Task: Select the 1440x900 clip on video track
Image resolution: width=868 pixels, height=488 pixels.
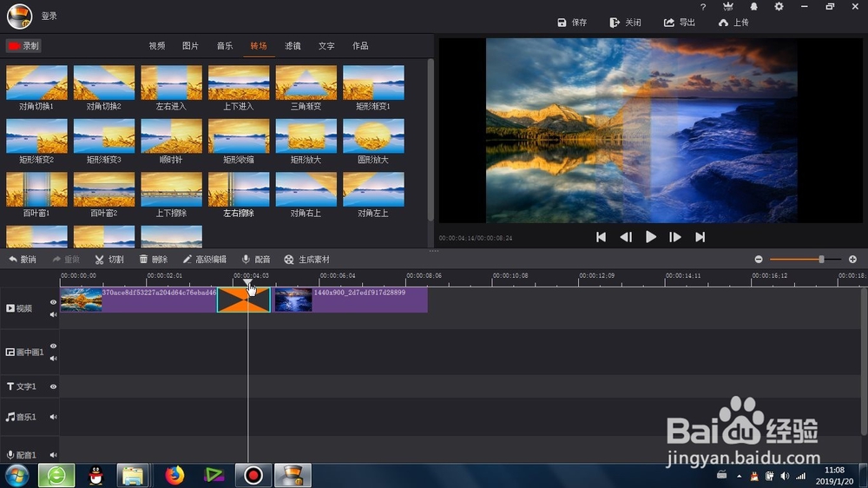Action: click(351, 300)
